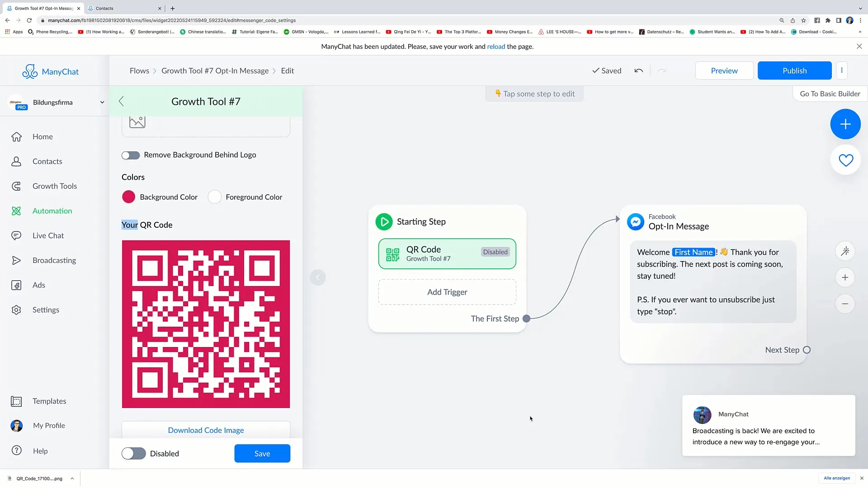Click the plus icon on Opt-In Message panel
868x488 pixels.
pos(845,277)
